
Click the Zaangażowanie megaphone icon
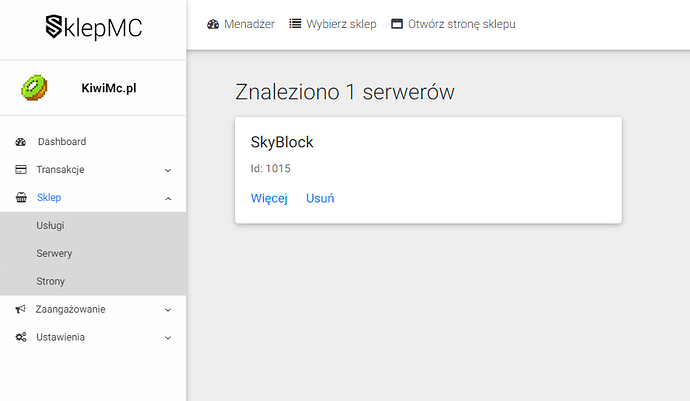coord(21,310)
